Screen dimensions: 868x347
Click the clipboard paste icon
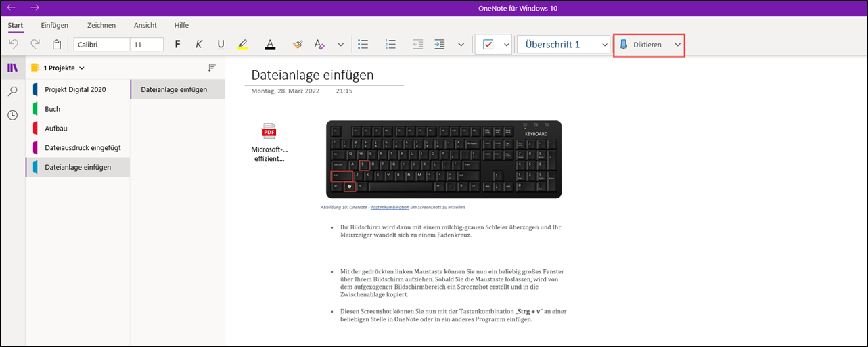point(57,44)
